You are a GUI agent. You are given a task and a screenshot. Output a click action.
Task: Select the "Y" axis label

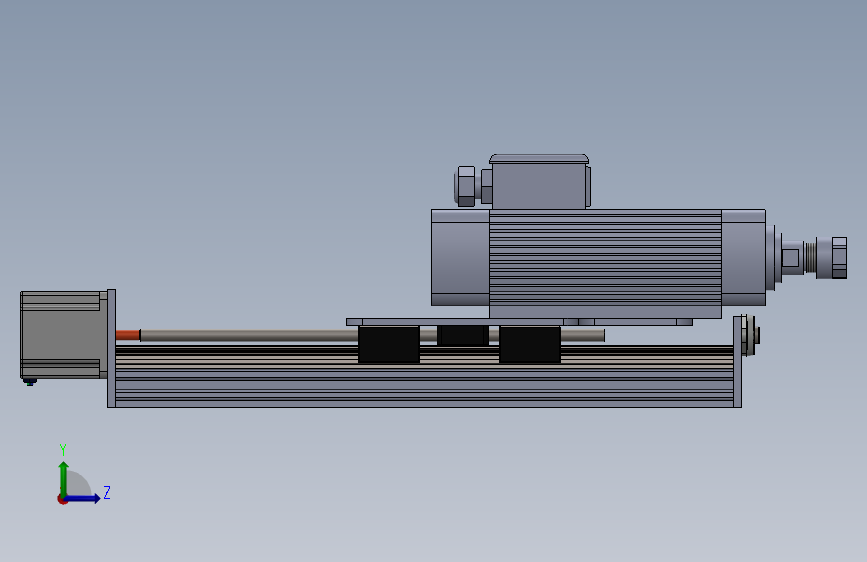[63, 450]
